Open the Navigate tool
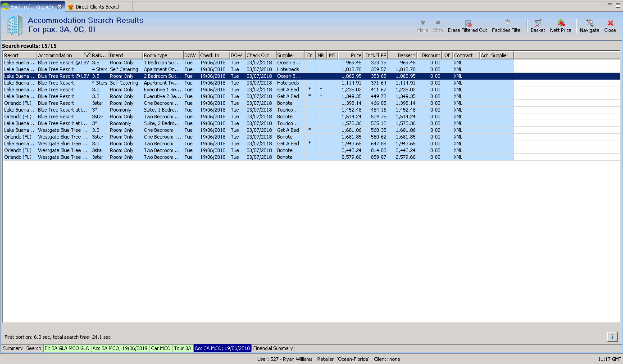Image resolution: width=623 pixels, height=364 pixels. pyautogui.click(x=589, y=26)
